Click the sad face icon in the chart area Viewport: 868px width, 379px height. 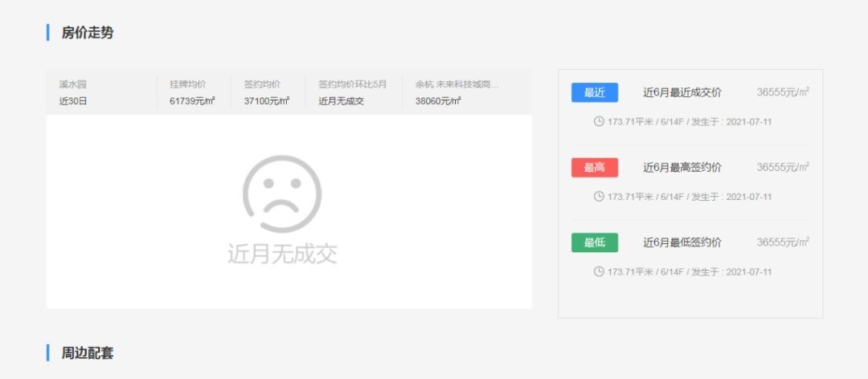(x=282, y=194)
